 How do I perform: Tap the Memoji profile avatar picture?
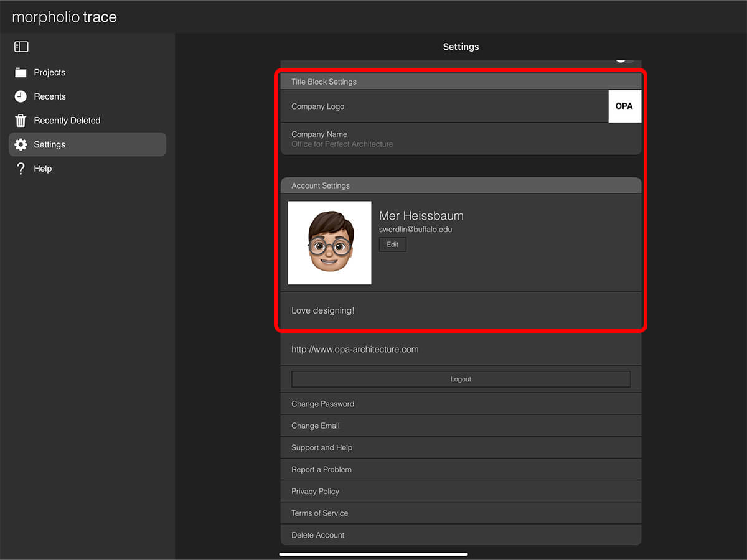point(329,243)
